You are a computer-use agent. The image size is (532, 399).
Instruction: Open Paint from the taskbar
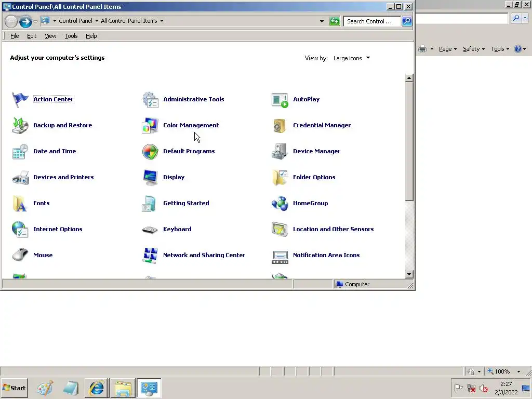click(x=45, y=388)
